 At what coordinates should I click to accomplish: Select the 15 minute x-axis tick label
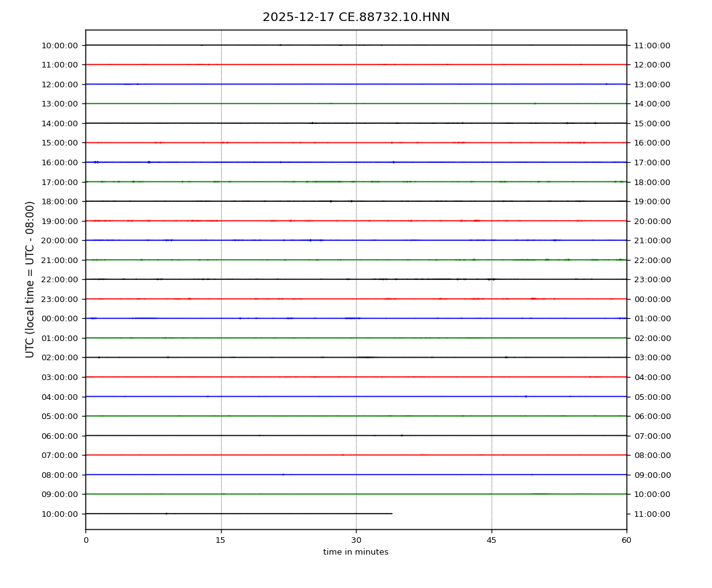click(221, 540)
